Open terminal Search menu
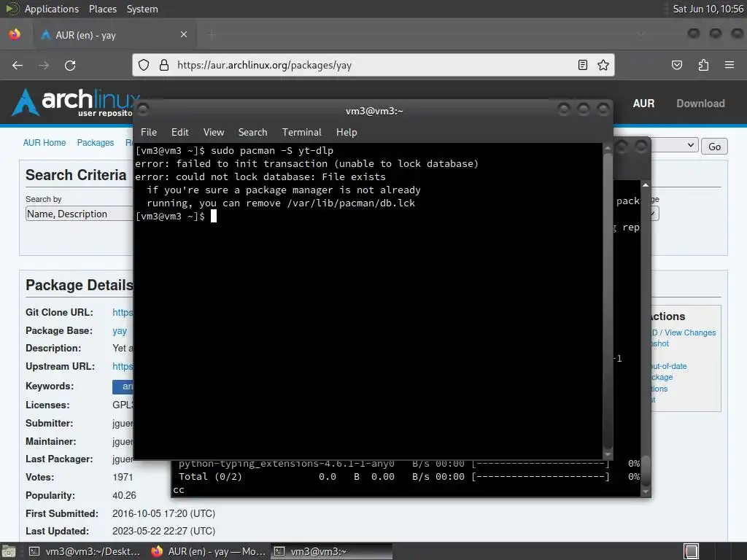 tap(252, 133)
